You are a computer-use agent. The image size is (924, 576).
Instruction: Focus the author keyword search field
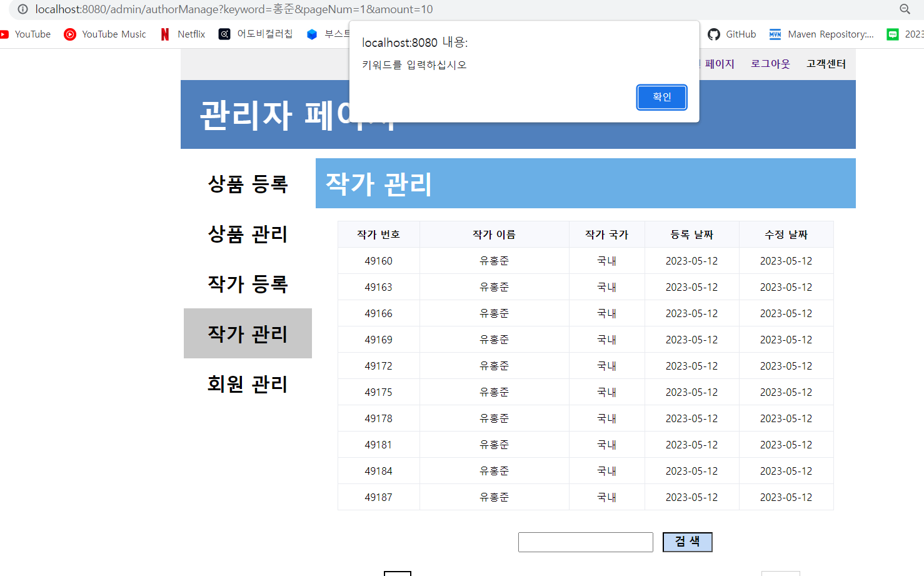tap(585, 542)
